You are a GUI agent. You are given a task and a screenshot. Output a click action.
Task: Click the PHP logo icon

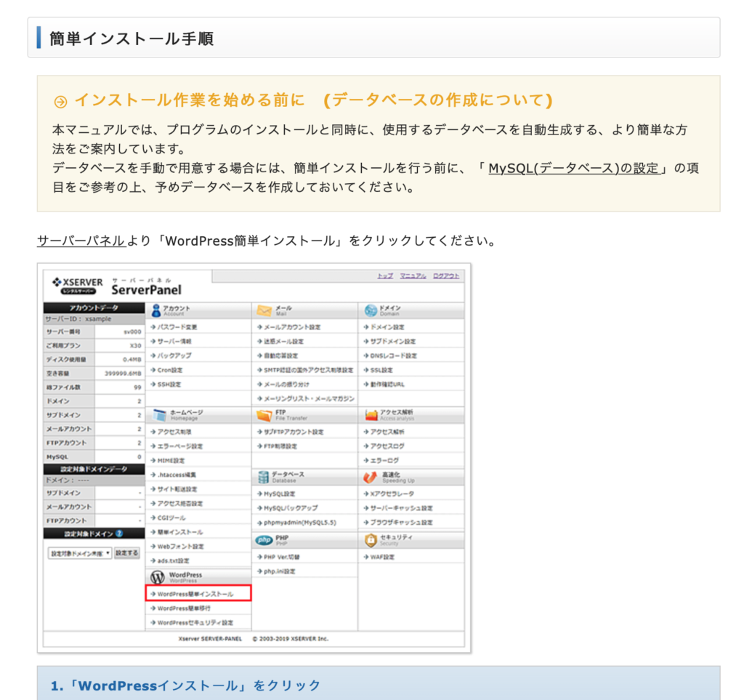(x=264, y=540)
